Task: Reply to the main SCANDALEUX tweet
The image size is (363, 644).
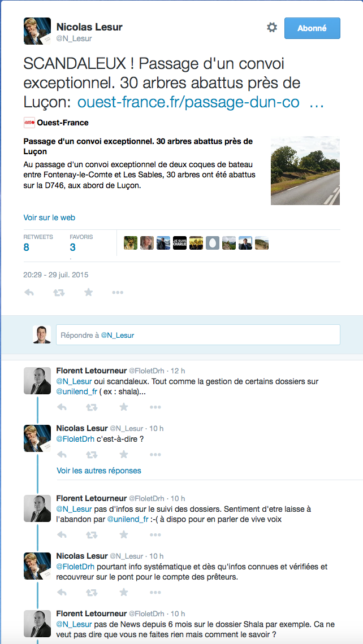Action: 29,293
